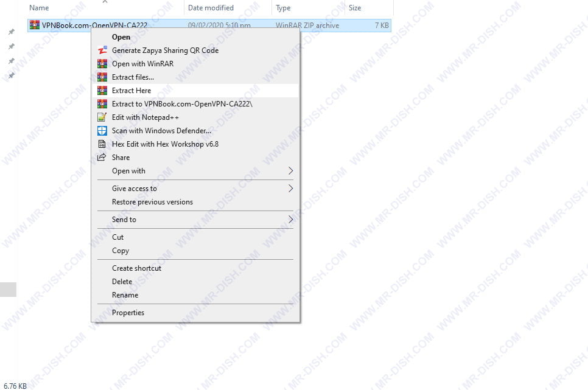Expand the Send to submenu arrow
Image resolution: width=588 pixels, height=390 pixels.
point(290,220)
